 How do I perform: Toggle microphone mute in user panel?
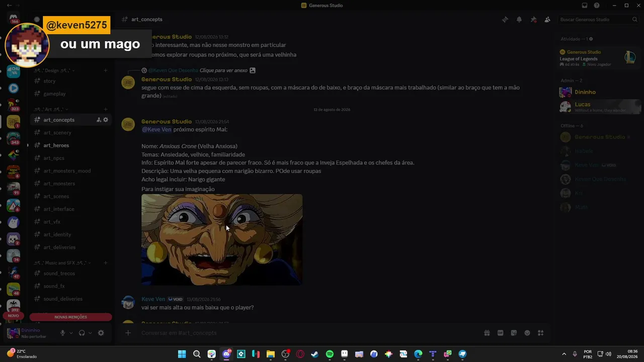[x=63, y=333]
